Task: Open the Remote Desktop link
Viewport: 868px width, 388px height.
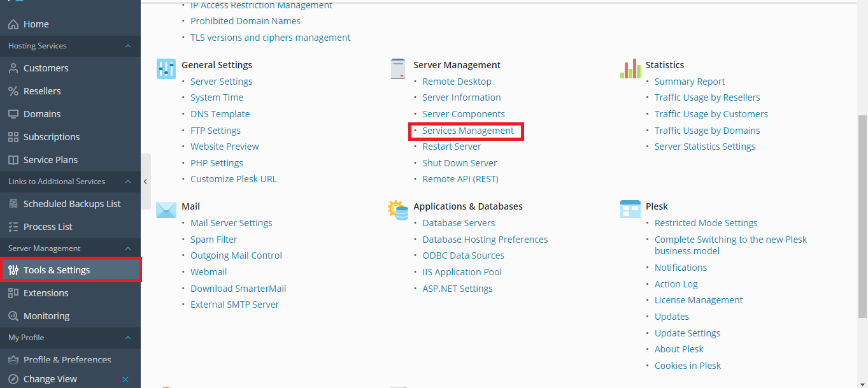Action: (x=457, y=82)
